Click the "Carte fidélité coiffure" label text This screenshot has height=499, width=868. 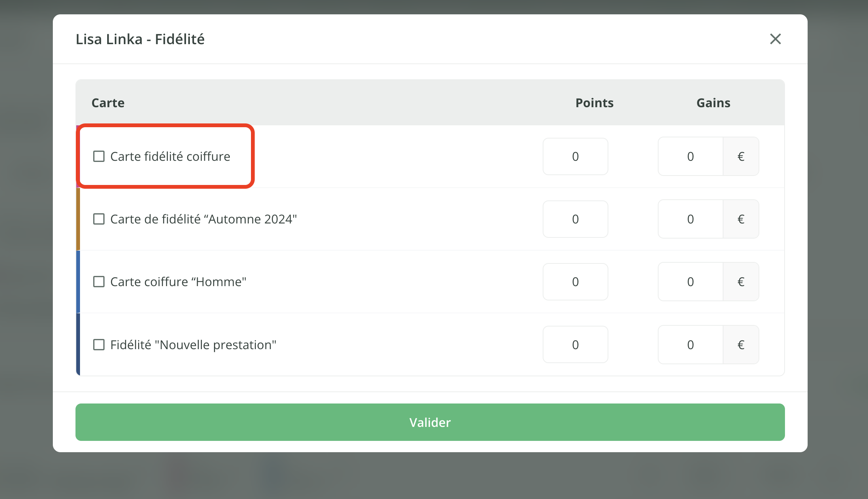(x=170, y=156)
